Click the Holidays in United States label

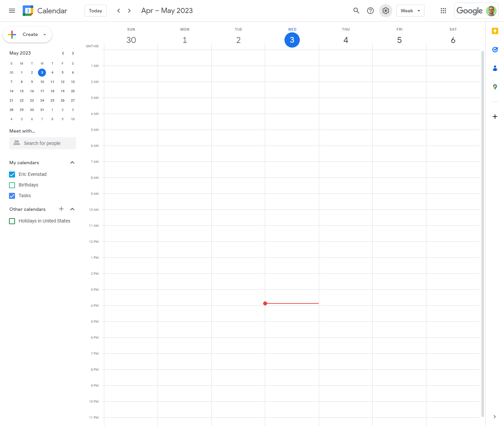tap(44, 221)
